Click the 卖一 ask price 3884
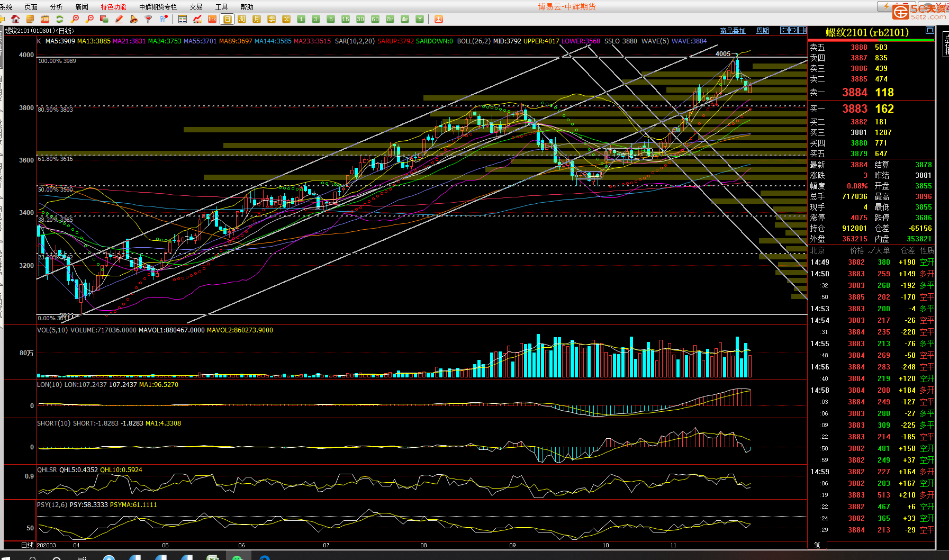Screen dimensions: 949x560 [x=855, y=92]
